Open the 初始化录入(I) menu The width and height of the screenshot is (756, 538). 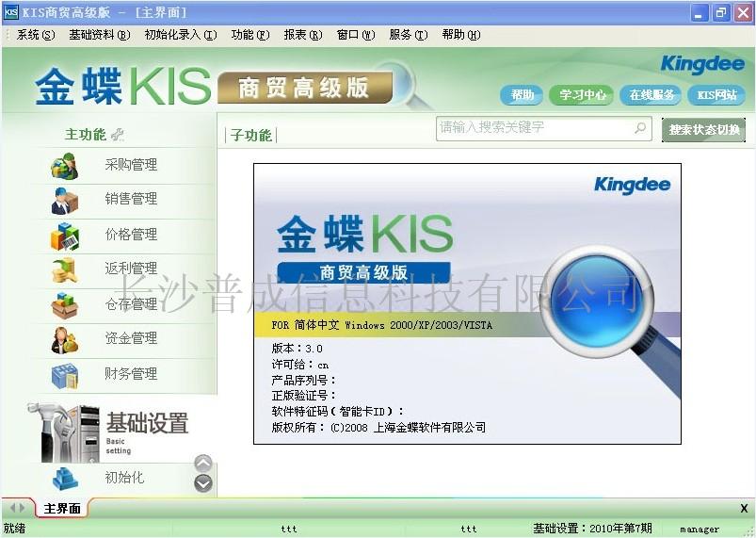(x=181, y=35)
